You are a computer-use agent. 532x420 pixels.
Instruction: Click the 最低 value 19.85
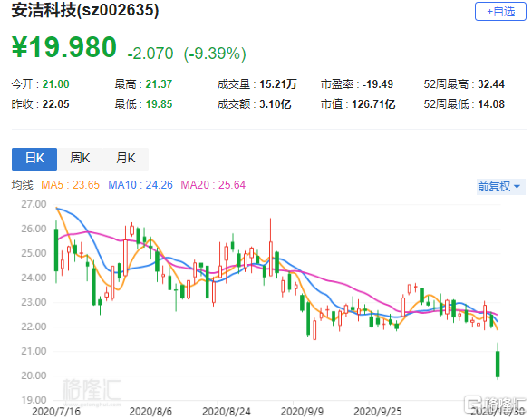point(159,104)
